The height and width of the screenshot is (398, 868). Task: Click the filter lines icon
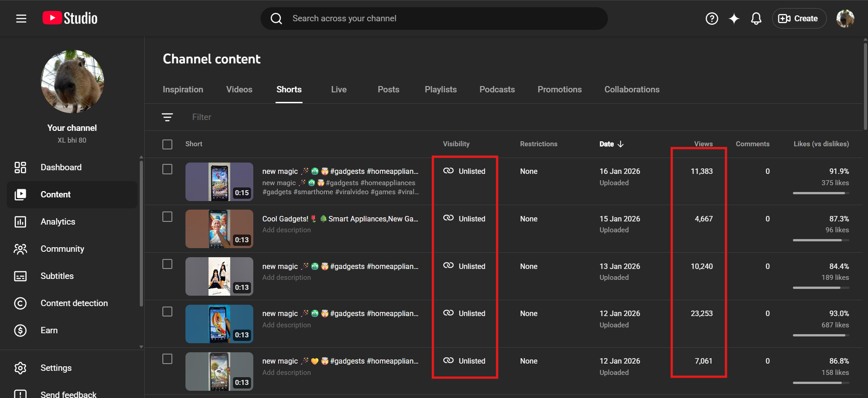coord(167,117)
